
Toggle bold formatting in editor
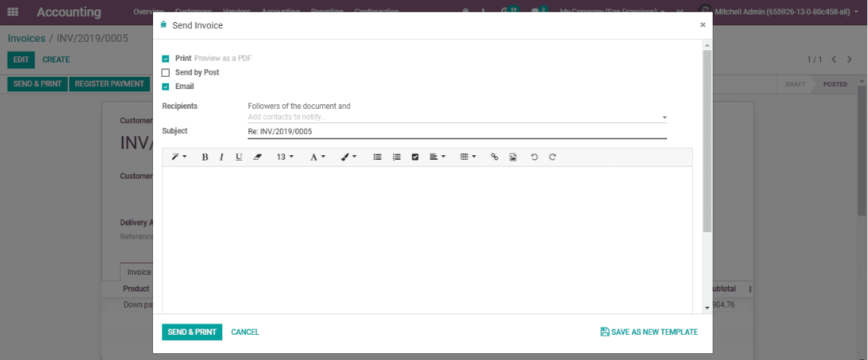click(x=205, y=157)
